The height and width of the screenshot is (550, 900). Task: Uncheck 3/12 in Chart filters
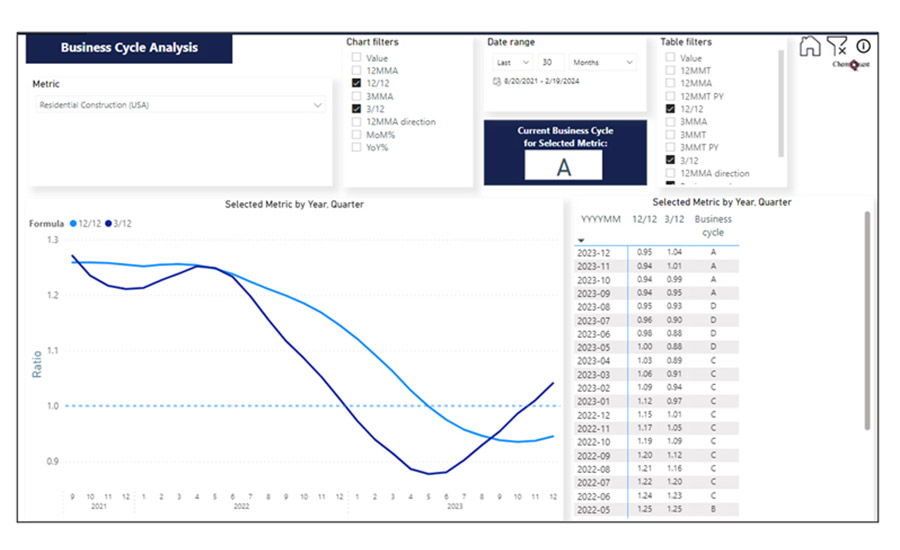coord(356,108)
